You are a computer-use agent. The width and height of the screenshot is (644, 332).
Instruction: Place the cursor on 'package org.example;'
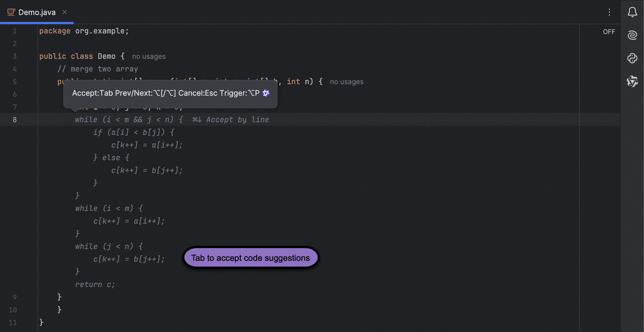(x=84, y=31)
